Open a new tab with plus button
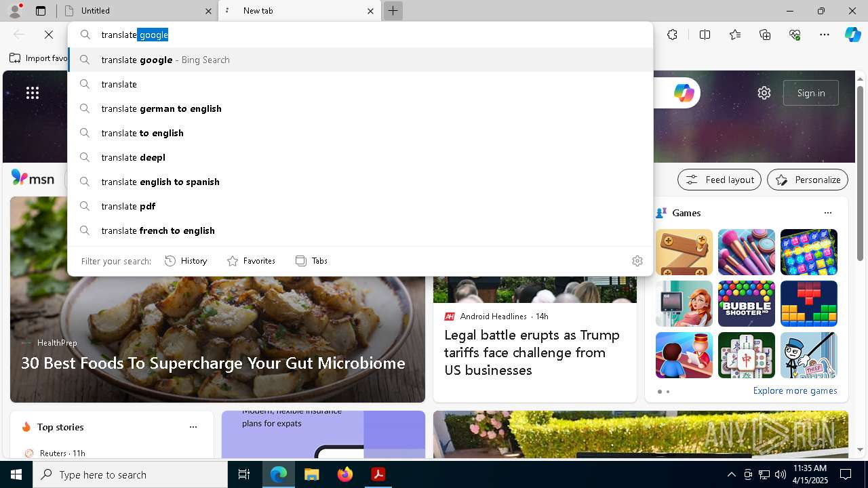This screenshot has height=488, width=868. [x=393, y=11]
